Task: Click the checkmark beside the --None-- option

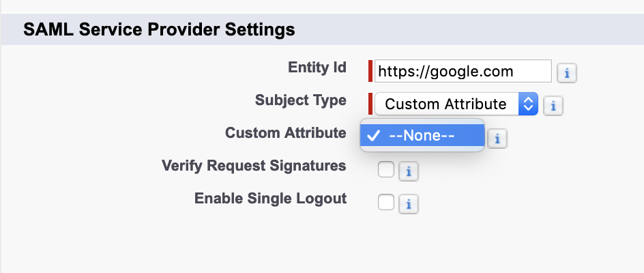Action: pyautogui.click(x=372, y=135)
